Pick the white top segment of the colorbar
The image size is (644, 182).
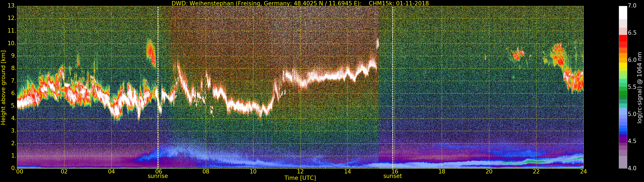tap(623, 12)
